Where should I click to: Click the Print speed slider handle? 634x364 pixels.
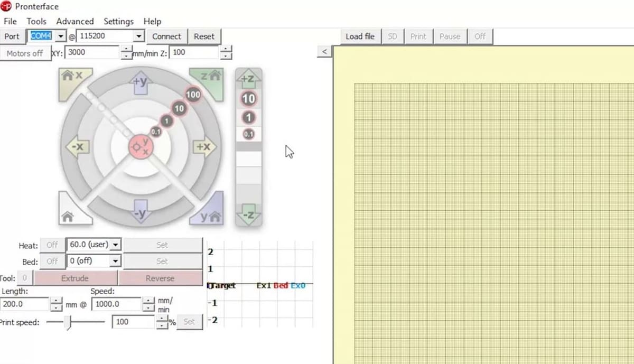[x=68, y=322]
